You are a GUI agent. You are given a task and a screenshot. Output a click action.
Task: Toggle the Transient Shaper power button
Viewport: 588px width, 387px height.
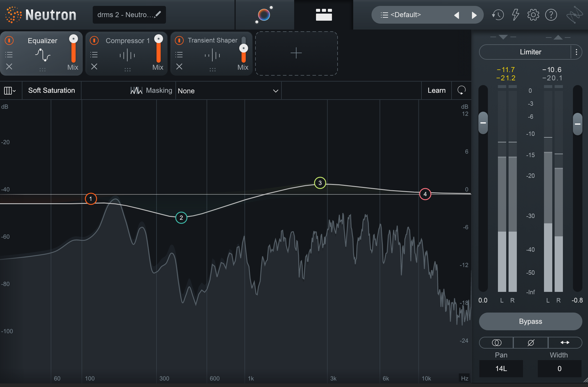coord(179,40)
